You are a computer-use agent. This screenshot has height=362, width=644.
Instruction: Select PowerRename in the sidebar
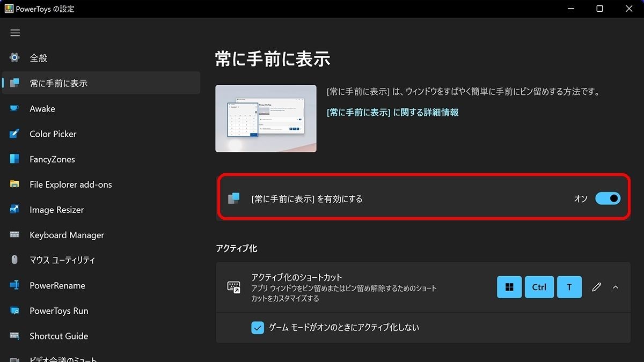101,285
